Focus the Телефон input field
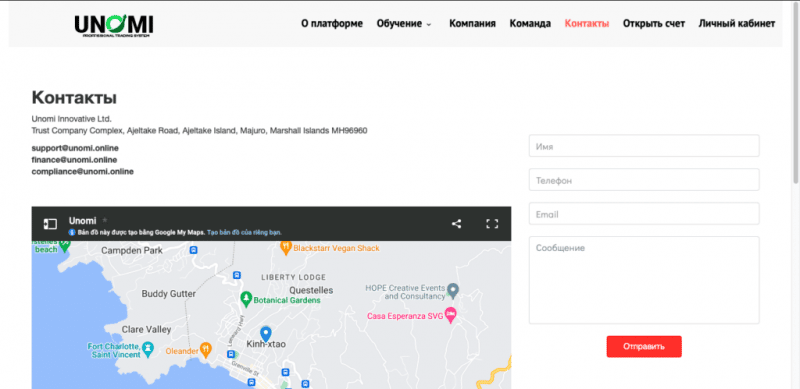 [644, 180]
